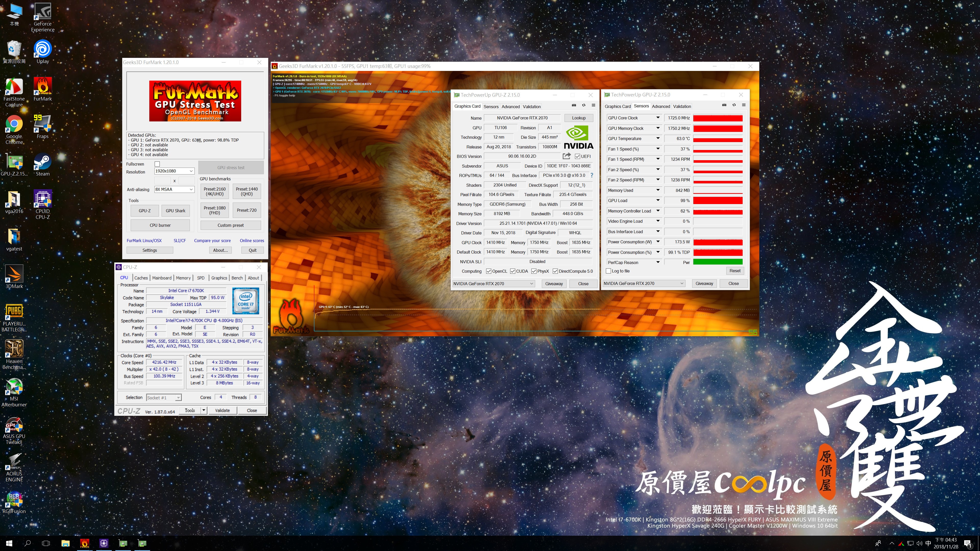980x551 pixels.
Task: Open taskbar search magnifier
Action: click(27, 543)
